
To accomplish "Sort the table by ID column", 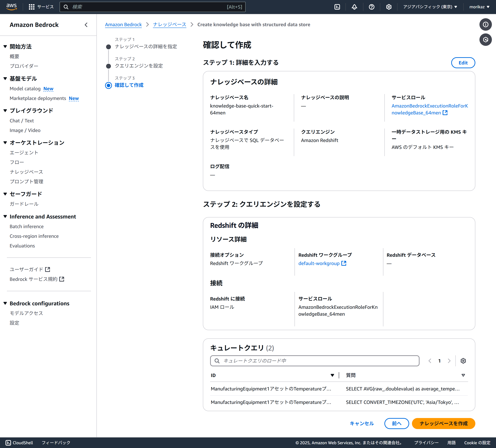I will (332, 375).
